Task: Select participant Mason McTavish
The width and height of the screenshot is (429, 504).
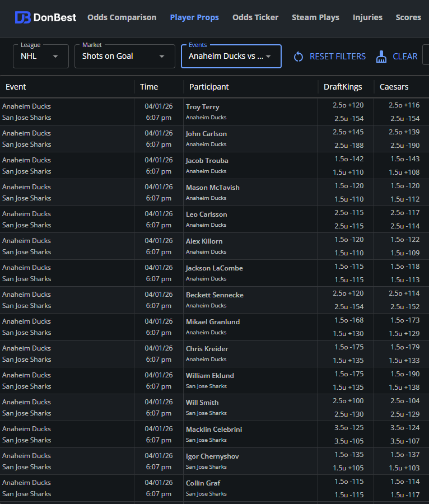Action: tap(212, 188)
